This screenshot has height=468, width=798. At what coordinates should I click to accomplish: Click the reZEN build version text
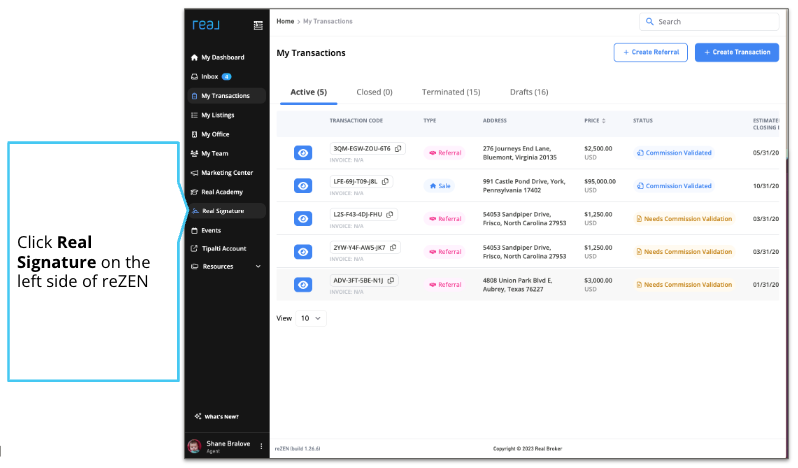[x=298, y=449]
